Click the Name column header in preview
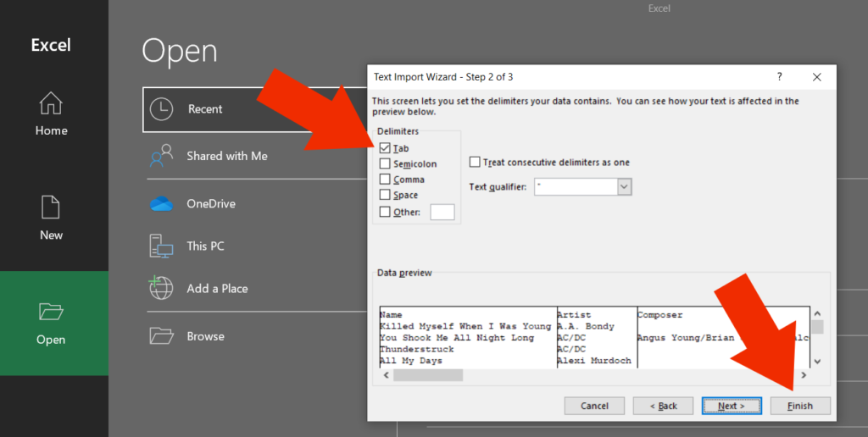868x437 pixels. tap(391, 315)
